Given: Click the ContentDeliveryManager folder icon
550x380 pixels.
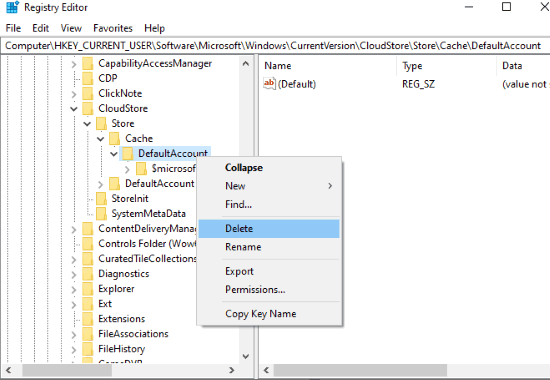Looking at the screenshot, I should coord(88,229).
